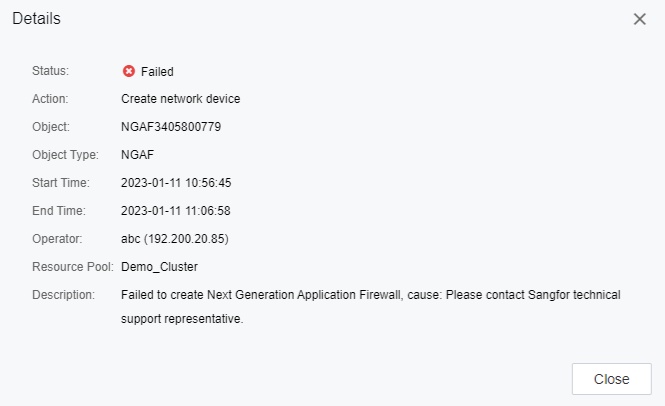Click the Start Time field label

[62, 183]
